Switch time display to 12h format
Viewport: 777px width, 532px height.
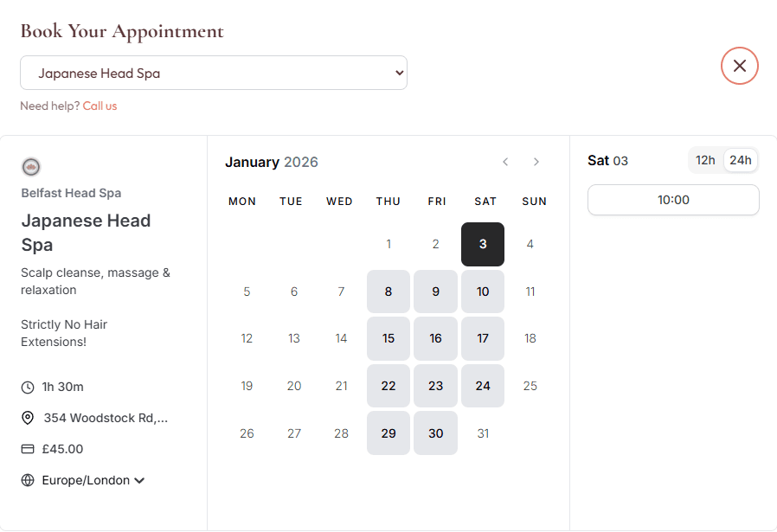click(705, 160)
